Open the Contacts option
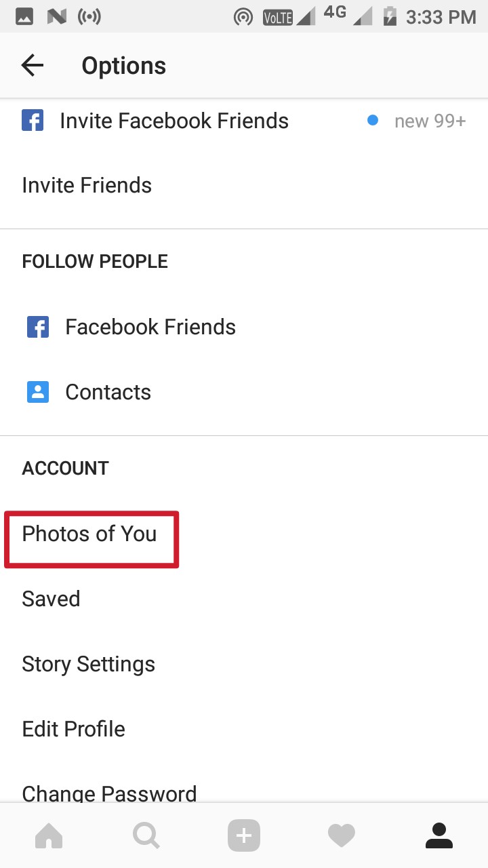This screenshot has width=488, height=868. [108, 392]
